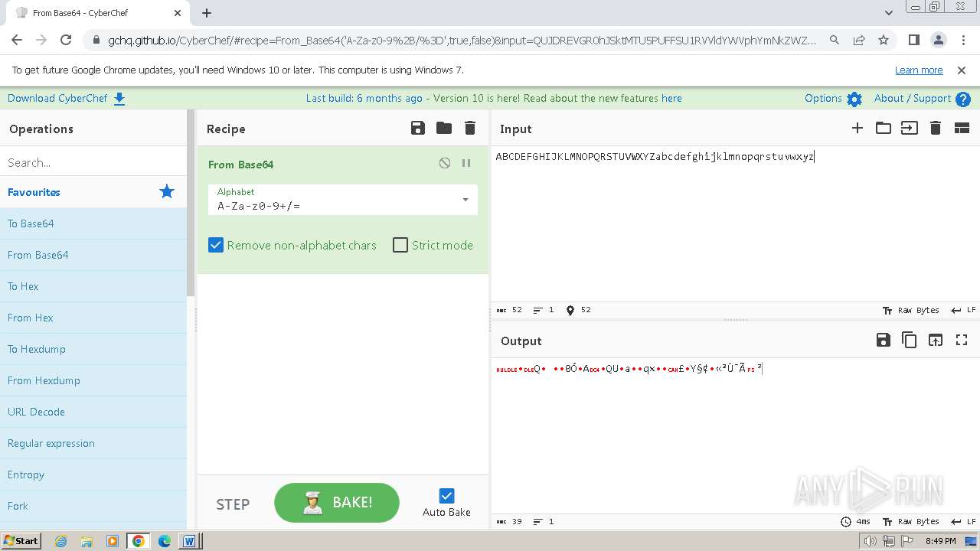
Task: Click the Last build version banner
Action: (494, 98)
